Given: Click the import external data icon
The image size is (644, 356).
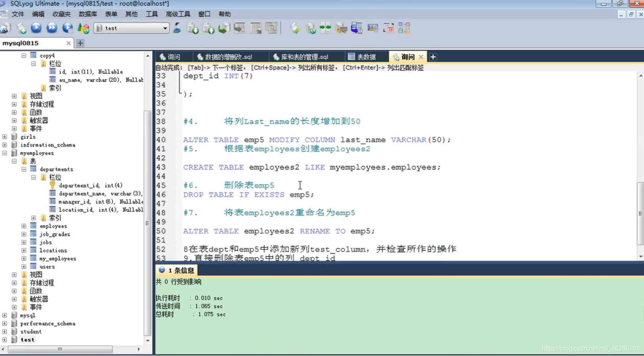Looking at the screenshot, I should coord(193,28).
